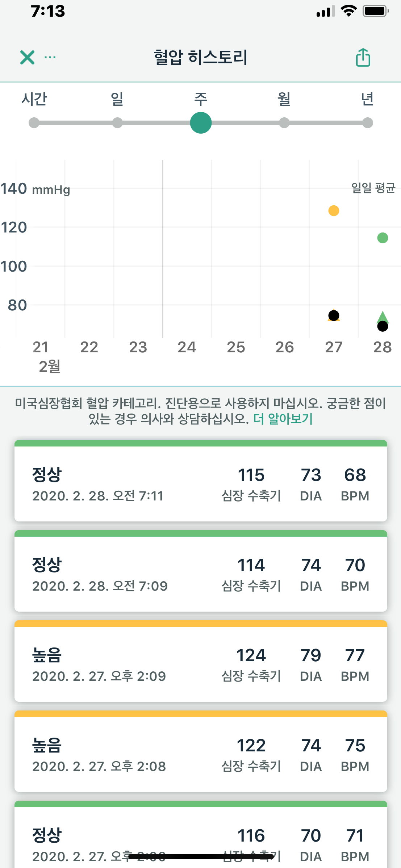Close the blood pressure history screen
The height and width of the screenshot is (868, 401).
27,57
